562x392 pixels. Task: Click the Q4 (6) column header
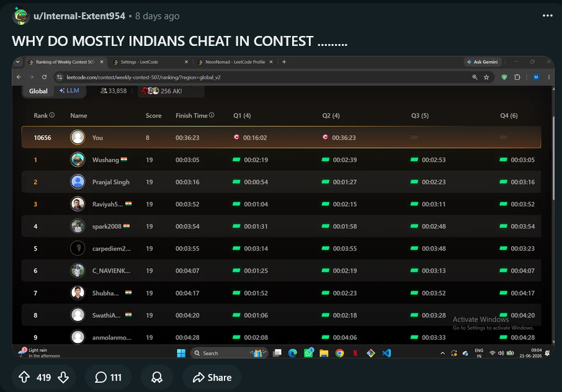pyautogui.click(x=509, y=116)
